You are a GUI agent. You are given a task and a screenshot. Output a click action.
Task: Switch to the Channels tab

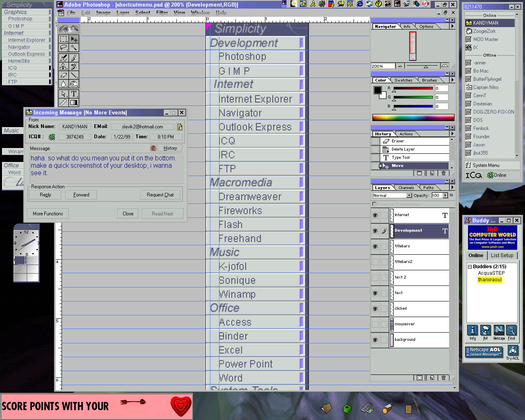[x=406, y=188]
